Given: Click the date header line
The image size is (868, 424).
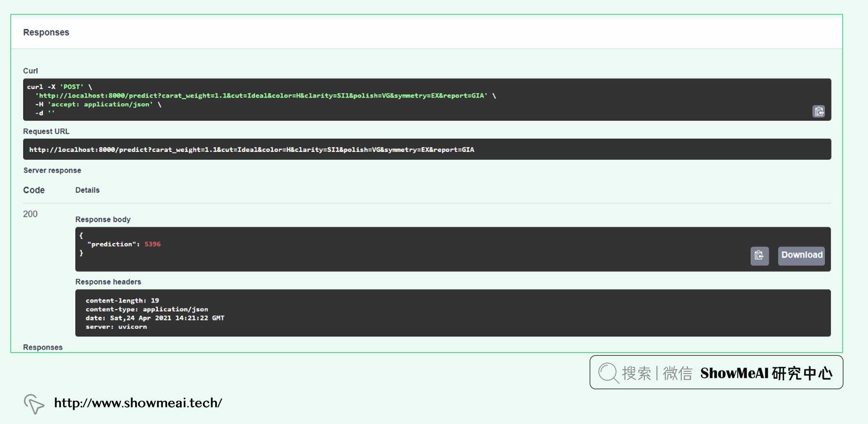Looking at the screenshot, I should coord(155,318).
